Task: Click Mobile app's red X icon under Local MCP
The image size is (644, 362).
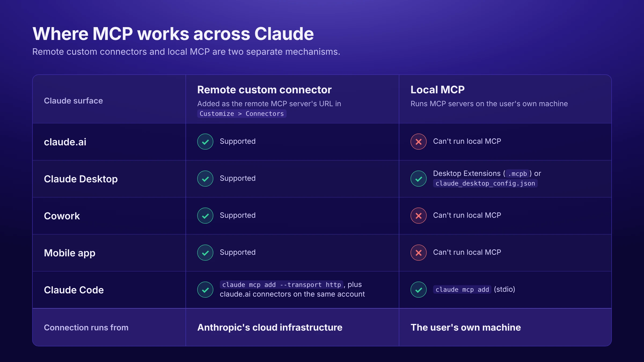Action: click(419, 253)
